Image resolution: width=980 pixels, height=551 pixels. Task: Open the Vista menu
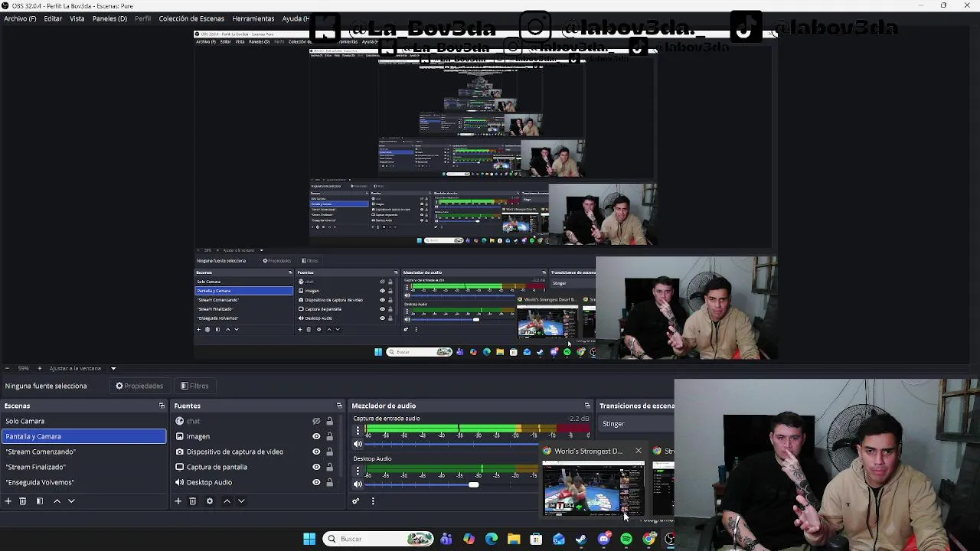click(77, 18)
